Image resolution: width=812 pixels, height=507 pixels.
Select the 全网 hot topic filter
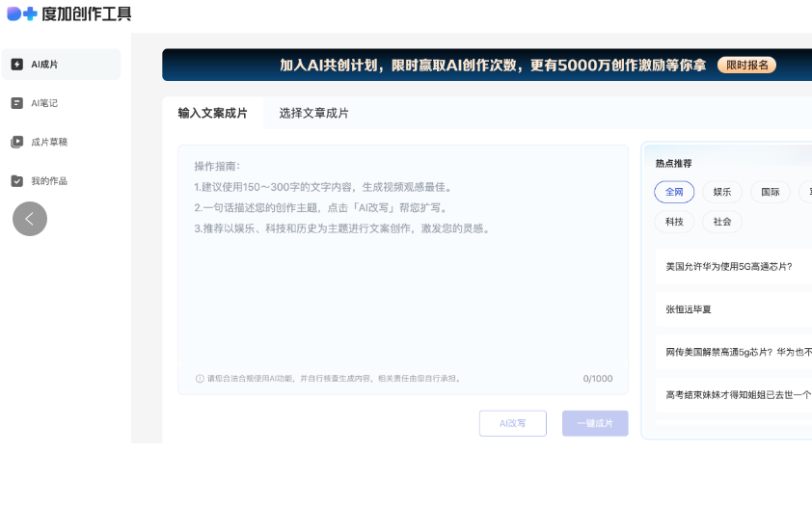674,192
